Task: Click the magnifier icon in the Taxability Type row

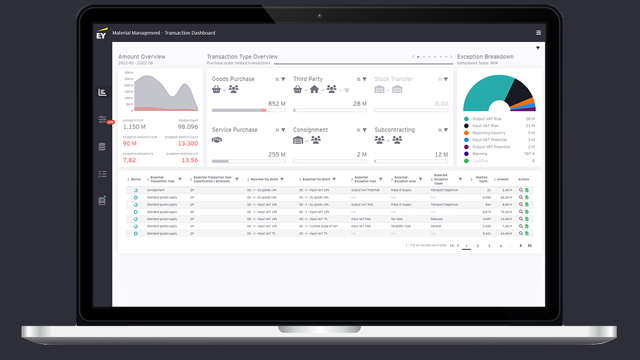Action: 521,226
